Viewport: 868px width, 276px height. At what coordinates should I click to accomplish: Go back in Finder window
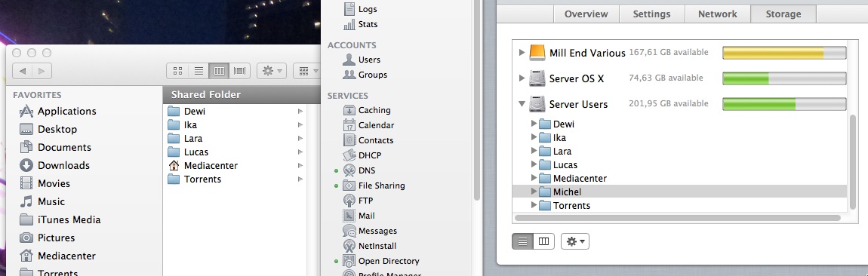(x=22, y=71)
